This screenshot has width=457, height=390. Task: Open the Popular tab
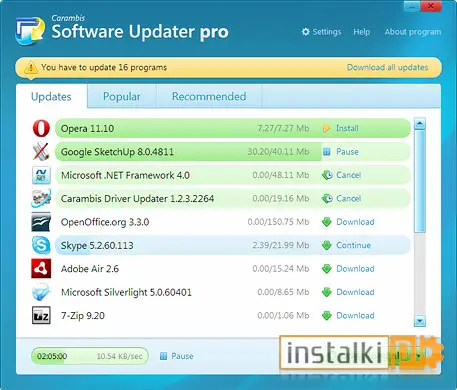122,96
